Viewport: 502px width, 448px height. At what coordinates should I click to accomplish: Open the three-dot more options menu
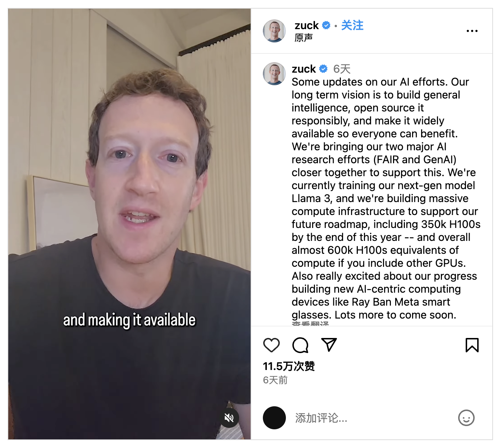tap(472, 31)
